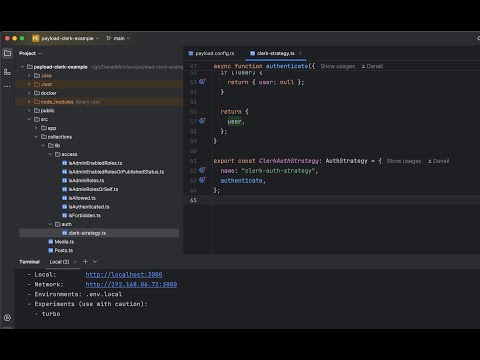Click line number 65 in gutter

(x=193, y=200)
